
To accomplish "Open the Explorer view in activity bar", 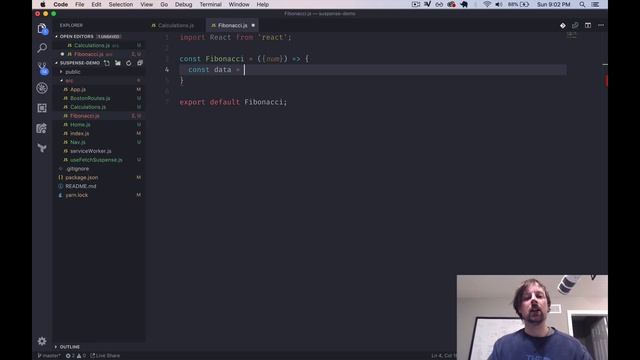I will coord(42,29).
